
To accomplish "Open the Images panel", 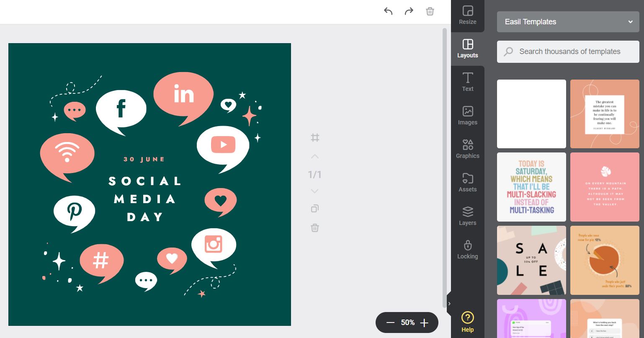I will 467,116.
